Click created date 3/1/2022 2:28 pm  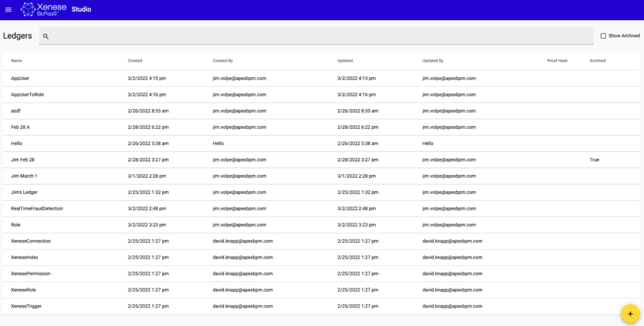[x=147, y=176]
